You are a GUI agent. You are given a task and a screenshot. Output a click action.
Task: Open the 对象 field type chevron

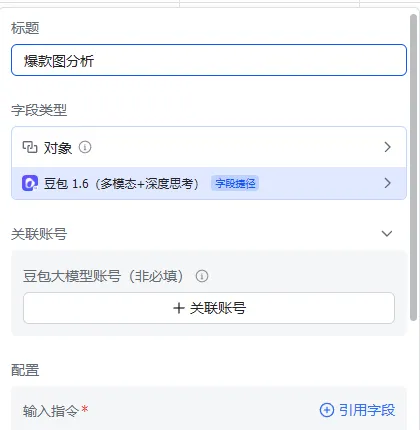pyautogui.click(x=387, y=147)
